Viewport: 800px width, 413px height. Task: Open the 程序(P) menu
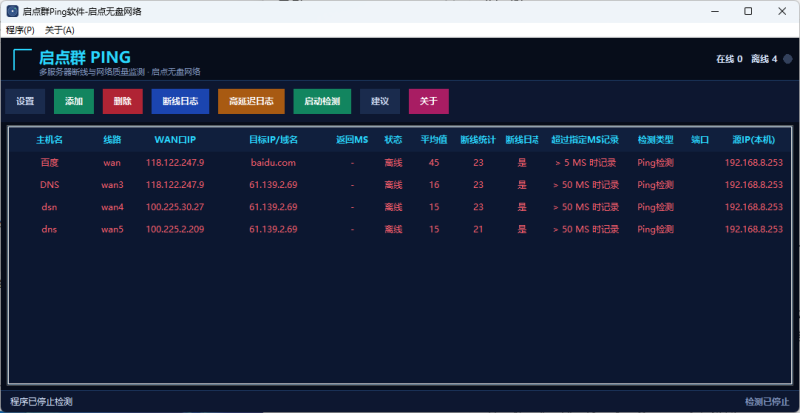(20, 30)
